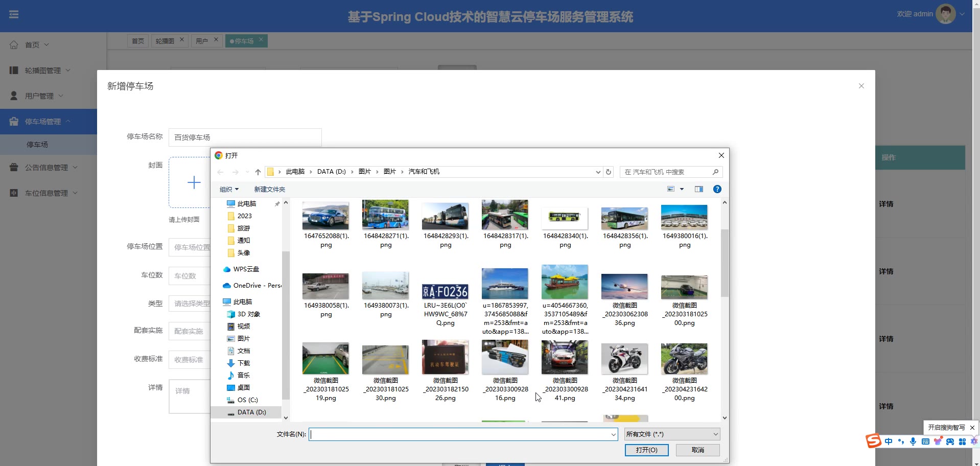This screenshot has height=466, width=980.
Task: Close the 新增停车场 dialog
Action: [x=861, y=86]
